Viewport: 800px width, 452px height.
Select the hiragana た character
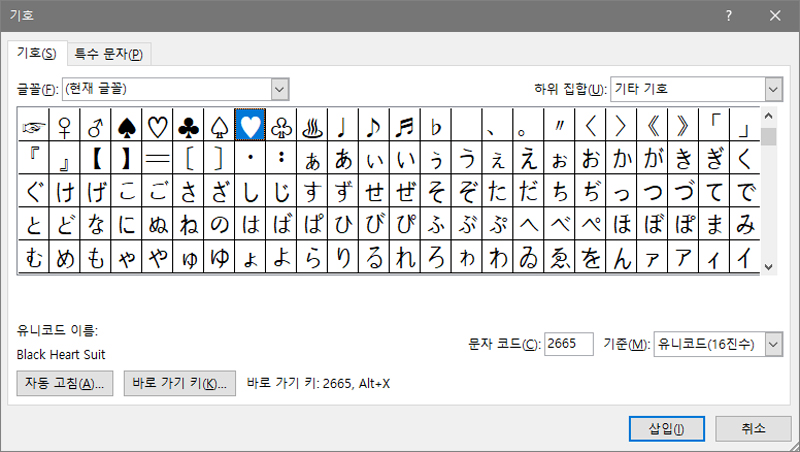(x=498, y=191)
